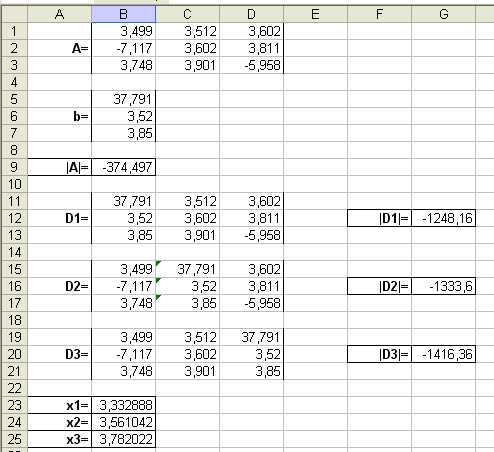
Task: Click the x1= label cell
Action: click(x=59, y=405)
